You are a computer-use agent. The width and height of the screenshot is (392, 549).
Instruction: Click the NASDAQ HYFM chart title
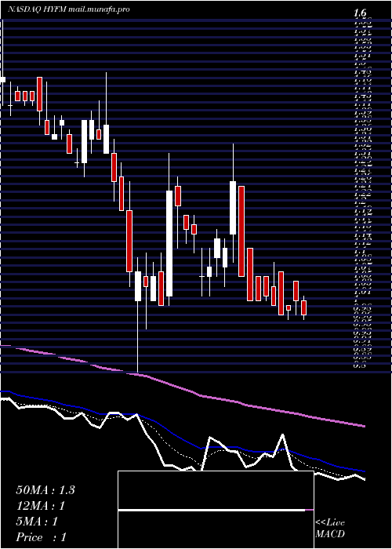(69, 9)
